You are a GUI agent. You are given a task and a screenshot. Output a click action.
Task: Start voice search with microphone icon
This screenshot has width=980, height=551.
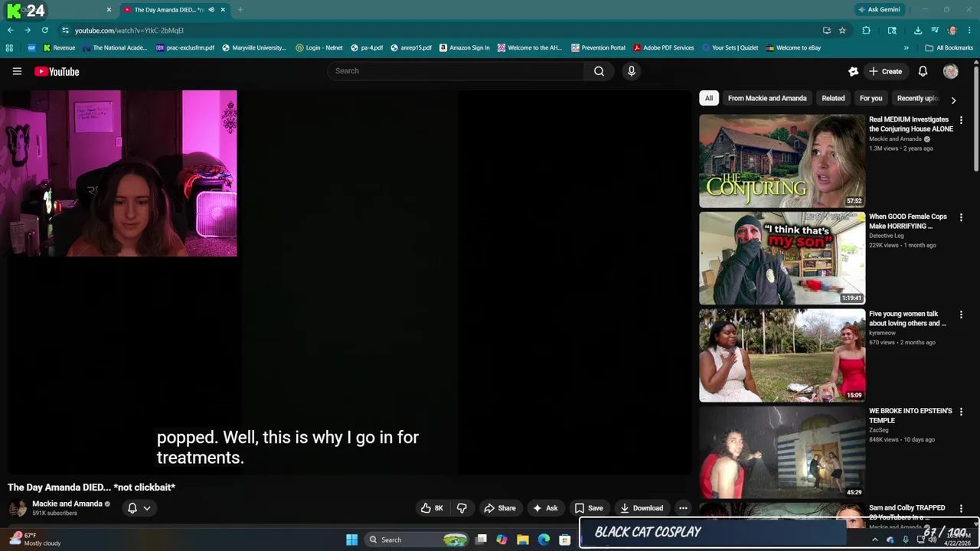point(631,71)
